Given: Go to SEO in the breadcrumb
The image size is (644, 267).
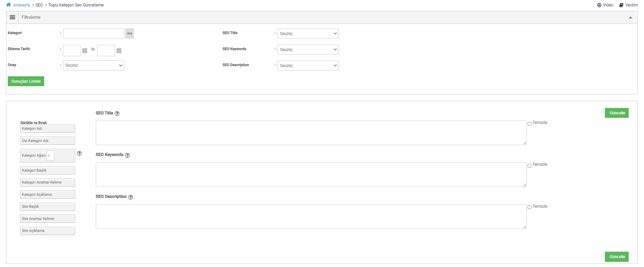Looking at the screenshot, I should point(39,5).
